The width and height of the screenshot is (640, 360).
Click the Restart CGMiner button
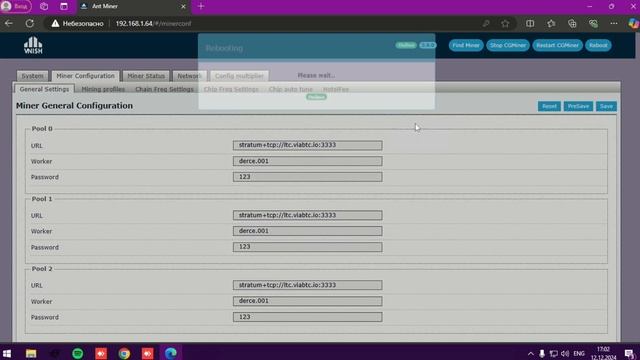(x=557, y=45)
